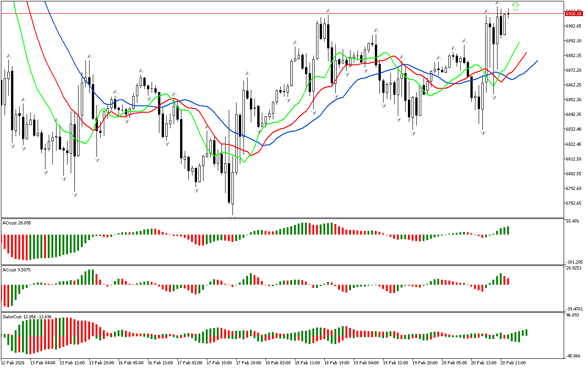The height and width of the screenshot is (368, 588).
Task: Click the last doji candle on the chart
Action: (508, 14)
